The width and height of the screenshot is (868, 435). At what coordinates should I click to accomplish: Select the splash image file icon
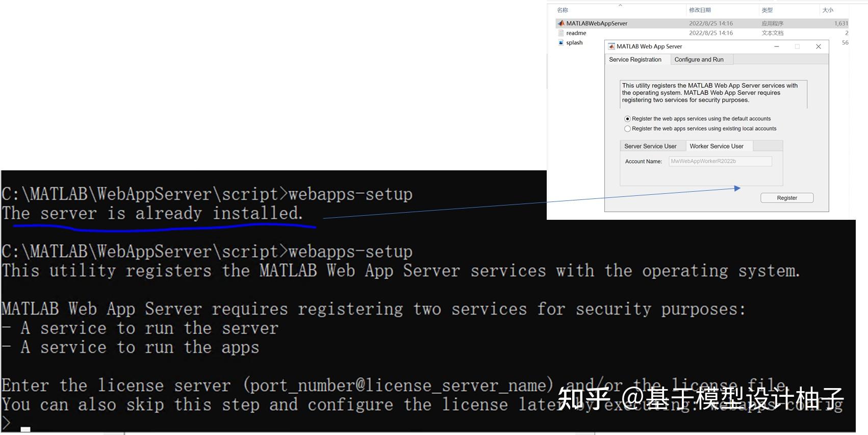561,43
